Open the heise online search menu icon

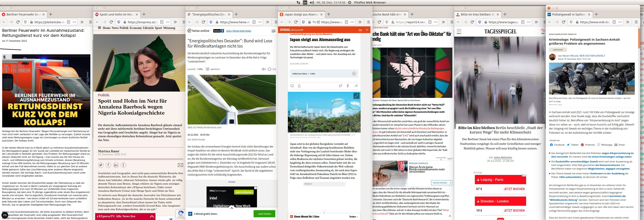[x=273, y=31]
